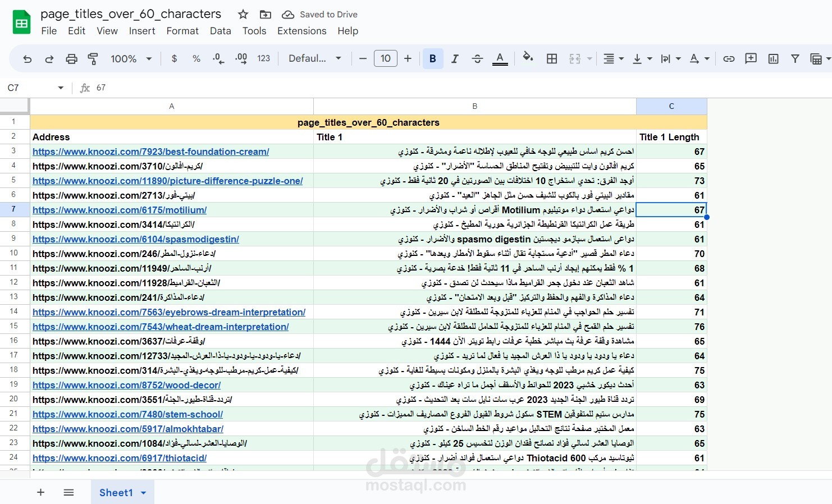Add a new sheet with plus button
Viewport: 832px width, 504px height.
tap(40, 492)
